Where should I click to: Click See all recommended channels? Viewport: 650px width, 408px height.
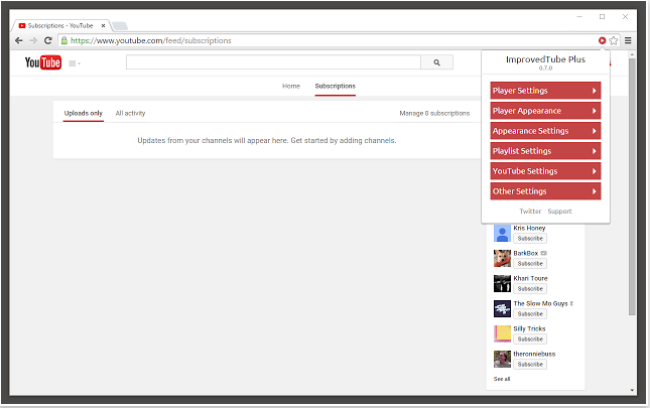[x=502, y=379]
